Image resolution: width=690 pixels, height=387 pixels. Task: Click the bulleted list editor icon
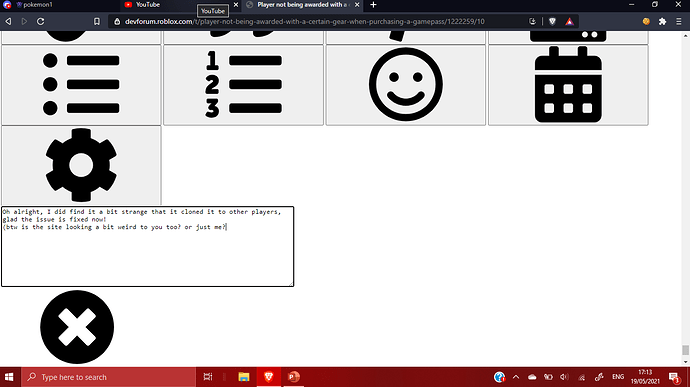pos(81,85)
